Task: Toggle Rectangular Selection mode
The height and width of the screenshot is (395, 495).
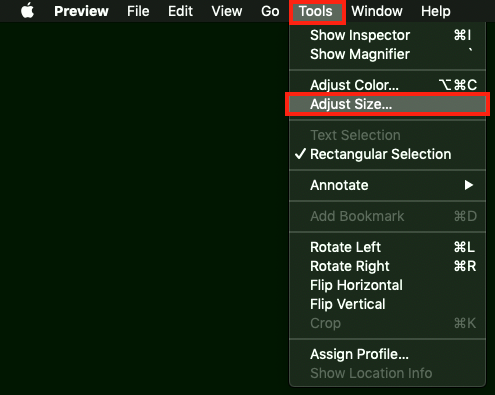Action: pyautogui.click(x=387, y=154)
